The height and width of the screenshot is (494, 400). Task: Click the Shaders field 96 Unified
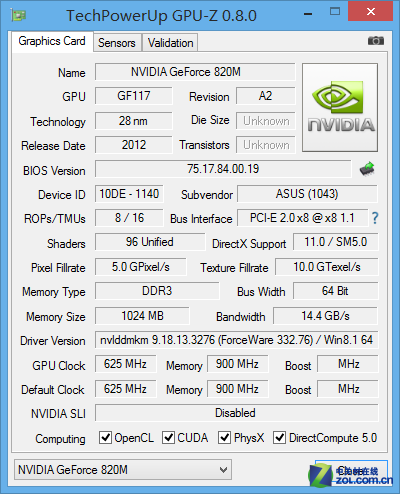pyautogui.click(x=150, y=242)
